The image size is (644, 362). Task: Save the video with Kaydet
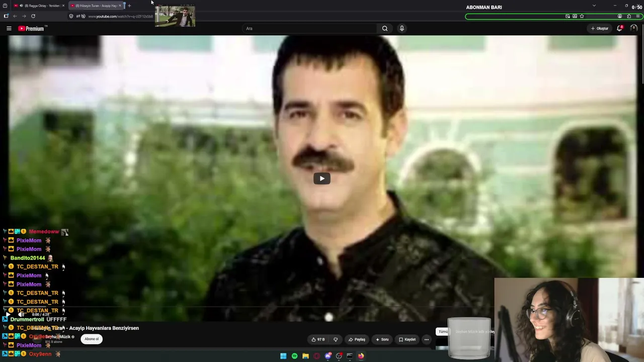(407, 339)
